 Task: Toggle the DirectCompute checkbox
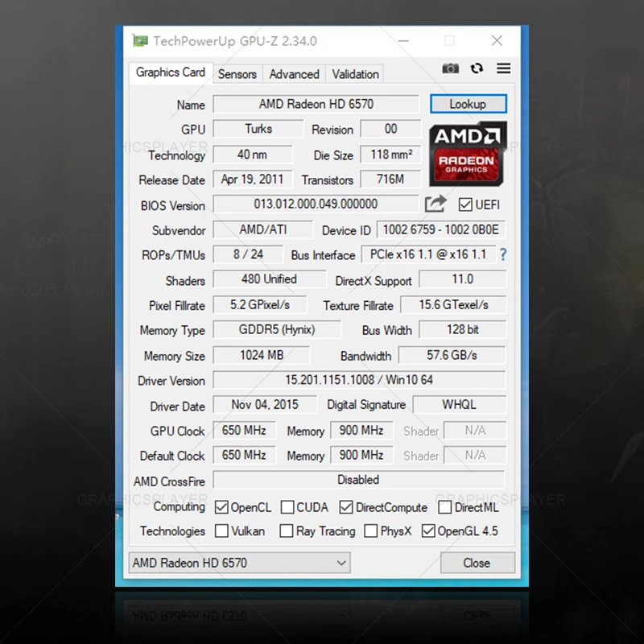(346, 507)
